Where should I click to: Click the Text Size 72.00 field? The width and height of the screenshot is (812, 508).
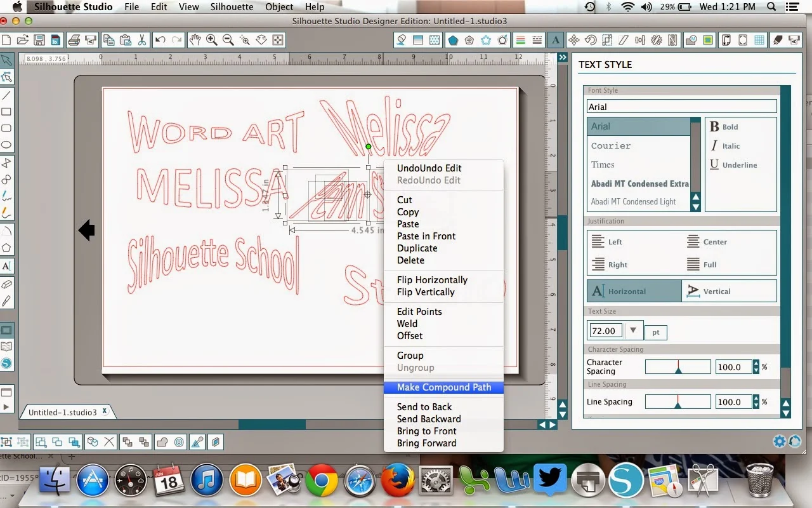point(606,330)
